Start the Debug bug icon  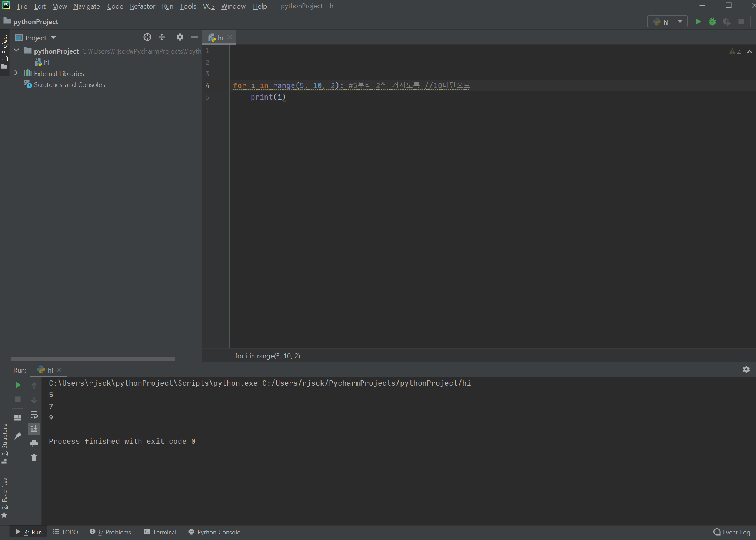pyautogui.click(x=712, y=22)
